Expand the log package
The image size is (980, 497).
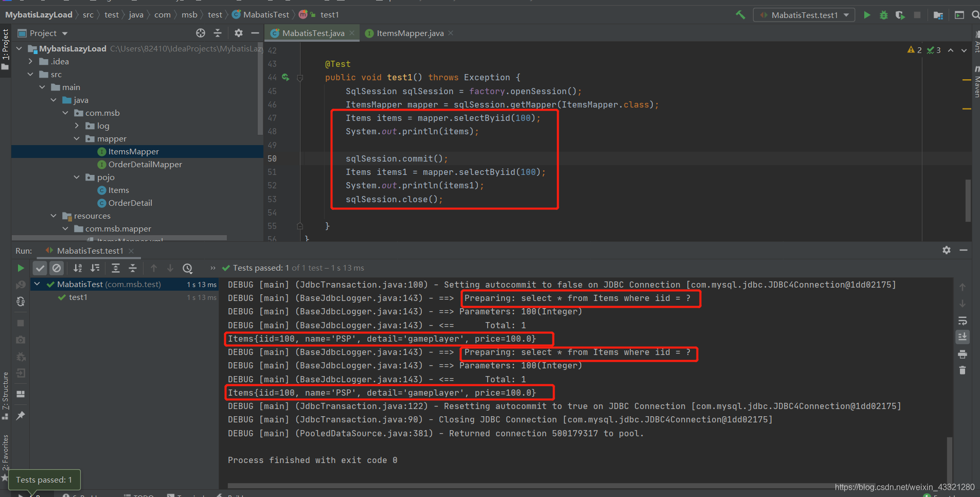[77, 126]
